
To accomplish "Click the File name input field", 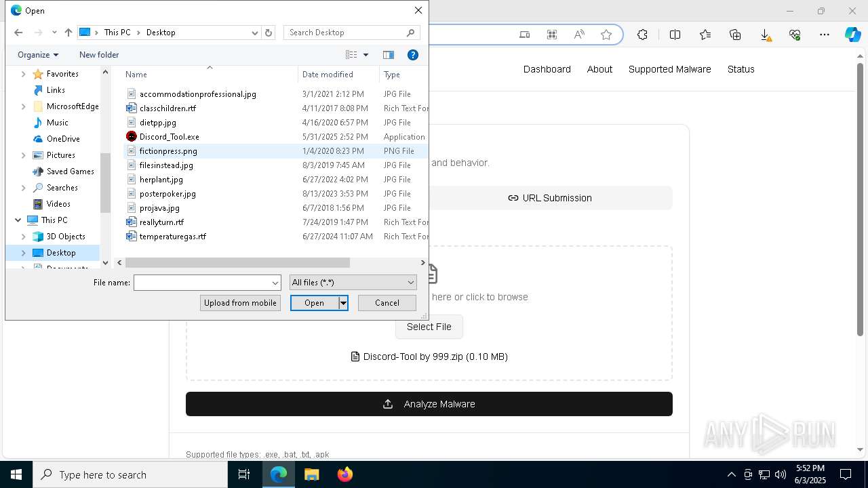I will (202, 283).
